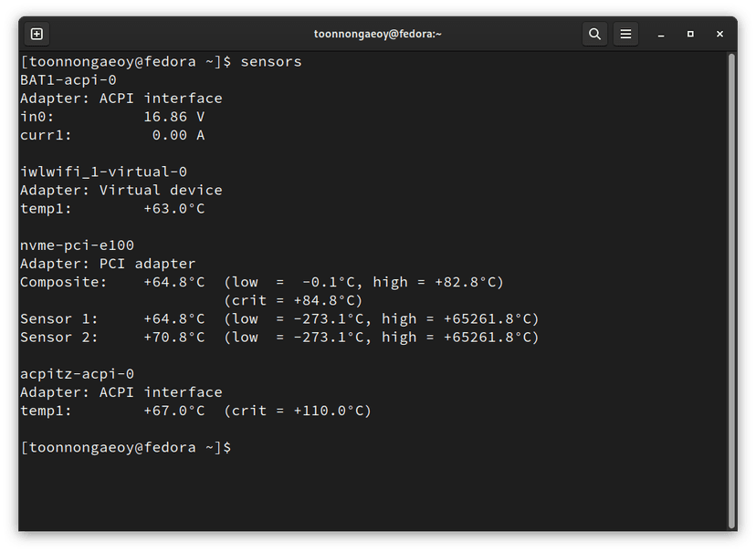Click the Sensor 2 +70.8°C value

174,337
